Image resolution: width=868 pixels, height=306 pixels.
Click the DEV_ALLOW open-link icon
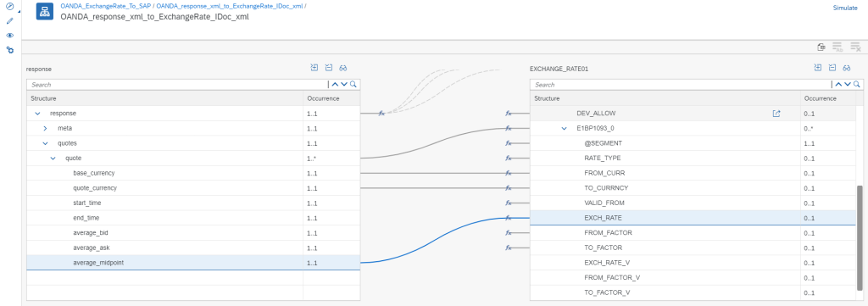coord(776,114)
